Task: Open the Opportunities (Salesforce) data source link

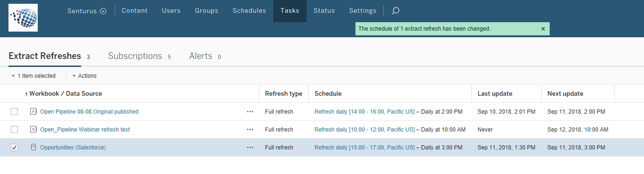Action: click(x=73, y=148)
